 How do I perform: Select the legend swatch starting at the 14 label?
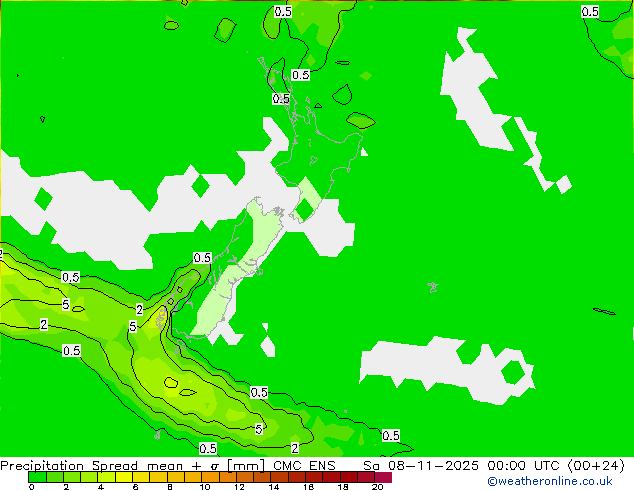coord(279,477)
